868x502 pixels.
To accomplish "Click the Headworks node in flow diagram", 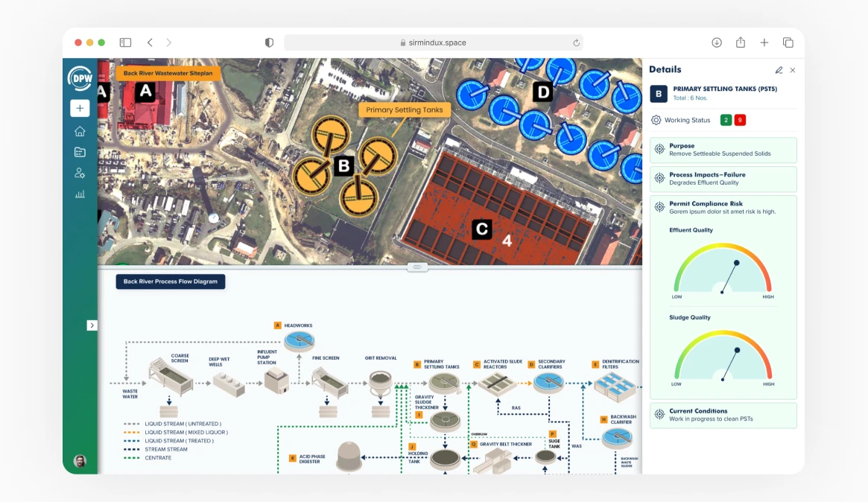I will tap(299, 340).
